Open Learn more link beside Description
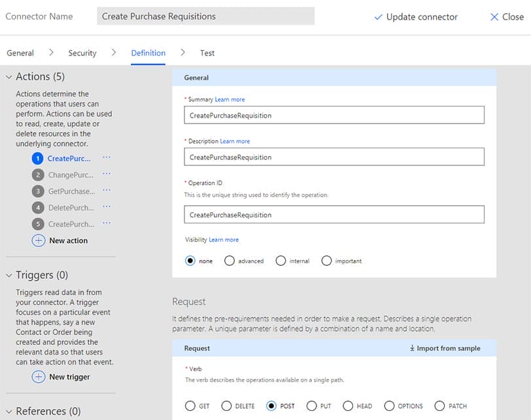 click(235, 141)
